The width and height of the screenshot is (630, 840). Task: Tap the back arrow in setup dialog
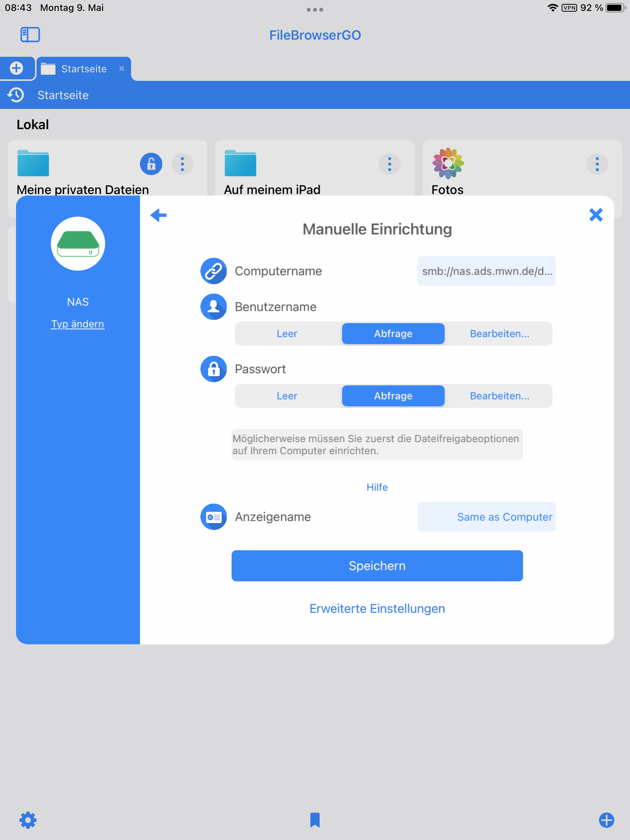[x=159, y=215]
